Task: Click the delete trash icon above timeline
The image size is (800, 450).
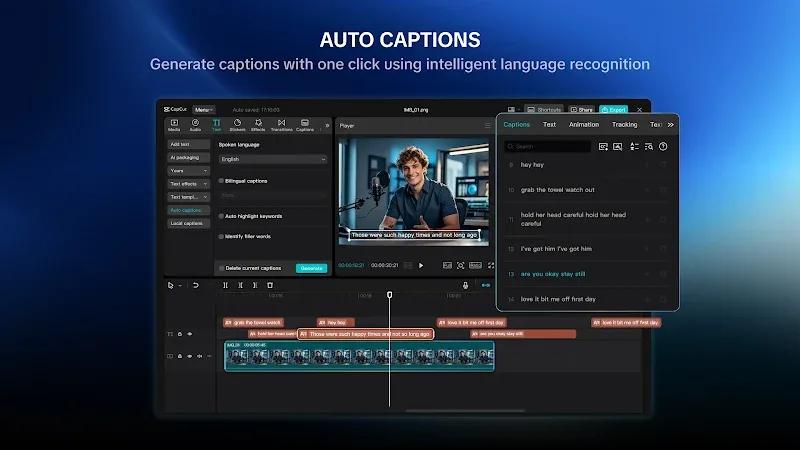Action: click(x=270, y=285)
